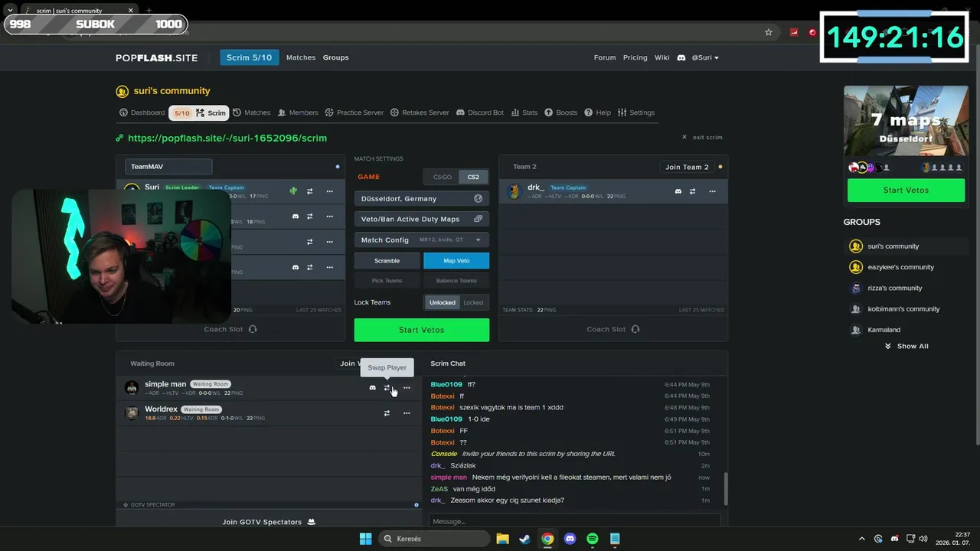980x551 pixels.
Task: Click avatar of Worldrex
Action: tap(132, 413)
